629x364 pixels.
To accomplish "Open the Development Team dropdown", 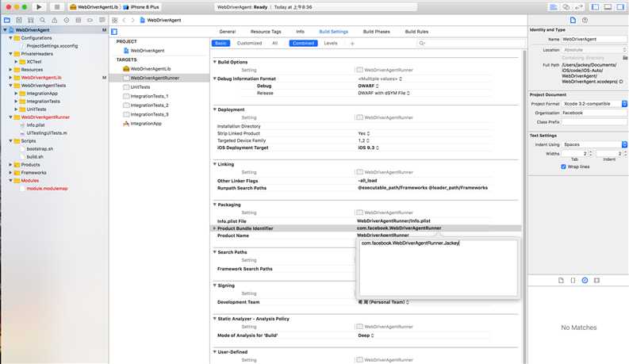I will click(x=383, y=302).
